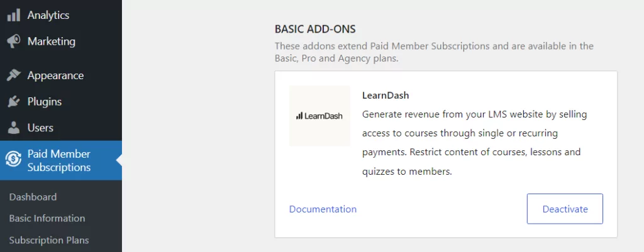Screen dimensions: 644x252
Task: Click the LearnDash logo thumbnail
Action: tap(319, 116)
